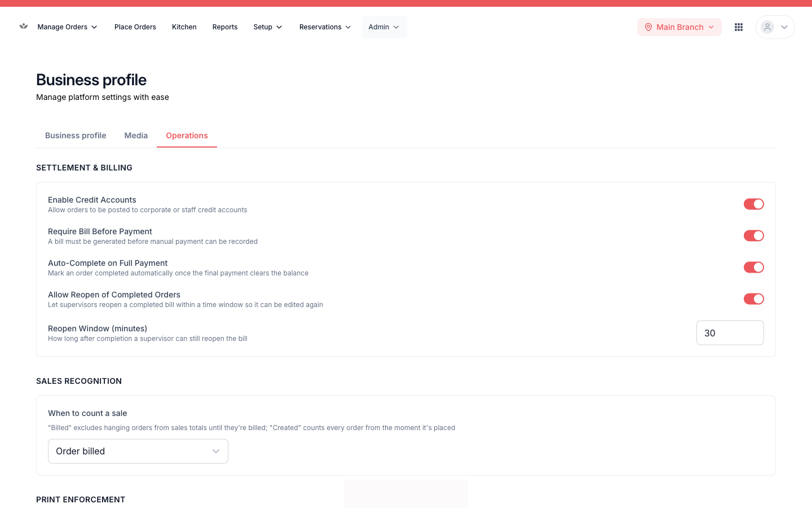The height and width of the screenshot is (508, 812).
Task: Open the Kitchen page
Action: tap(184, 27)
